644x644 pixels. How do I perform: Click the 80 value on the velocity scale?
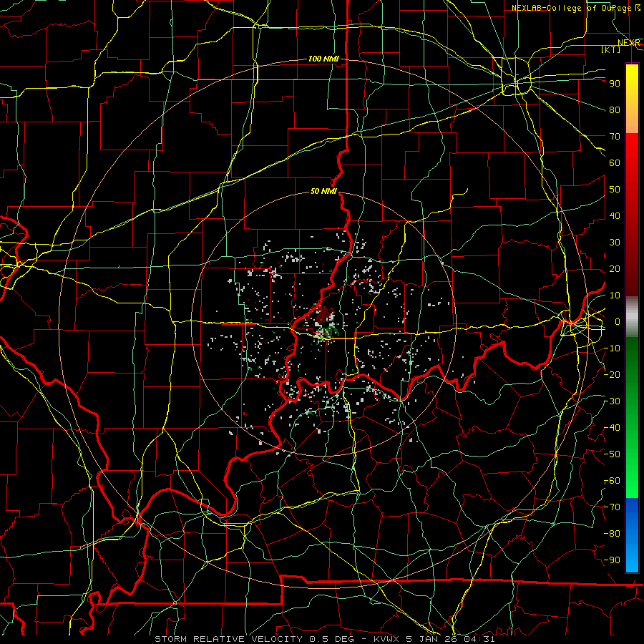point(615,109)
